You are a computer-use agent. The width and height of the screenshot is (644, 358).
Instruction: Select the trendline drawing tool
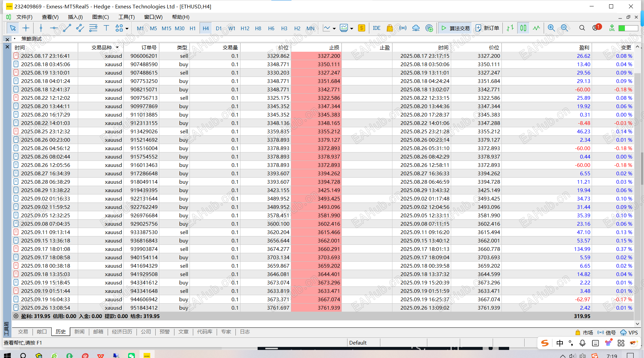point(67,28)
